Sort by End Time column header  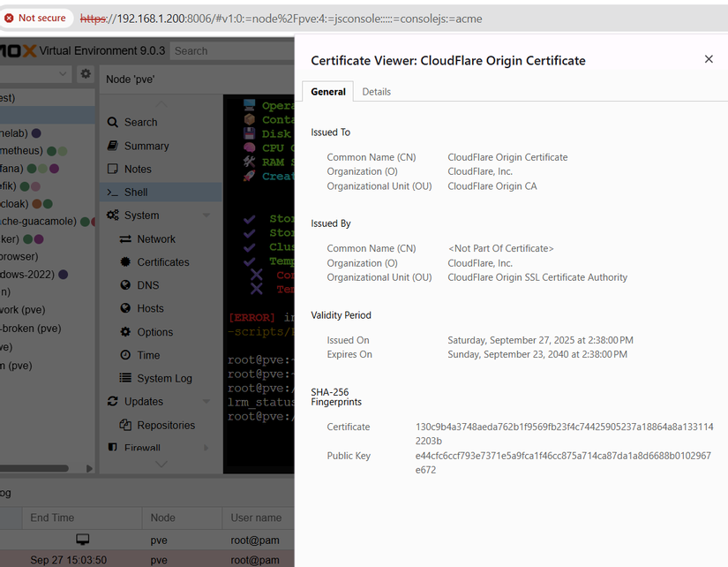pyautogui.click(x=82, y=518)
